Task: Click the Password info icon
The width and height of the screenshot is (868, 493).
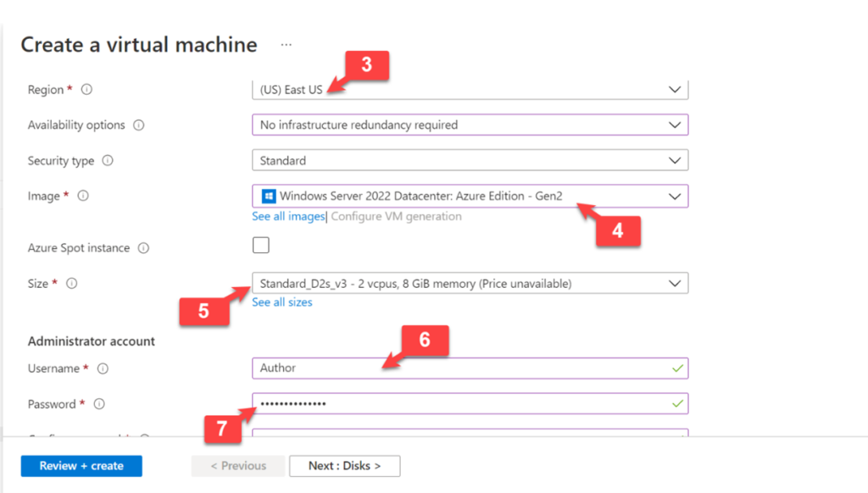Action: [x=99, y=404]
